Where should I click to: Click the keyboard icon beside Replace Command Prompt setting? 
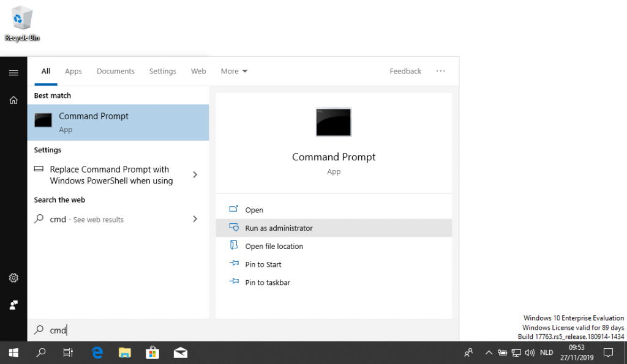pos(39,169)
